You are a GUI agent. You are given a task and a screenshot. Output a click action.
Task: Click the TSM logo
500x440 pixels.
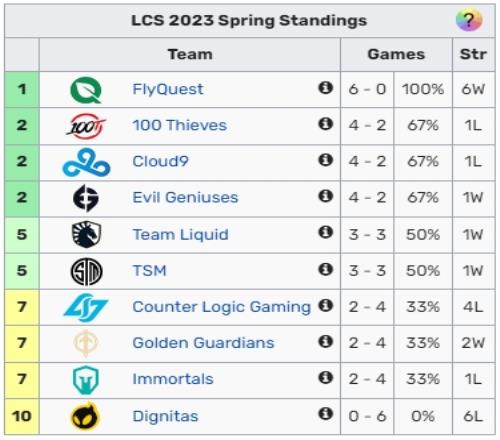coord(86,271)
